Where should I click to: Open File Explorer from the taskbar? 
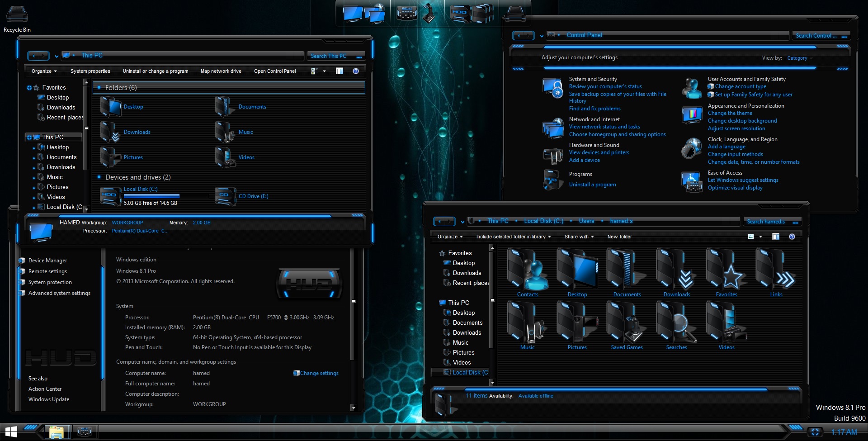point(57,432)
